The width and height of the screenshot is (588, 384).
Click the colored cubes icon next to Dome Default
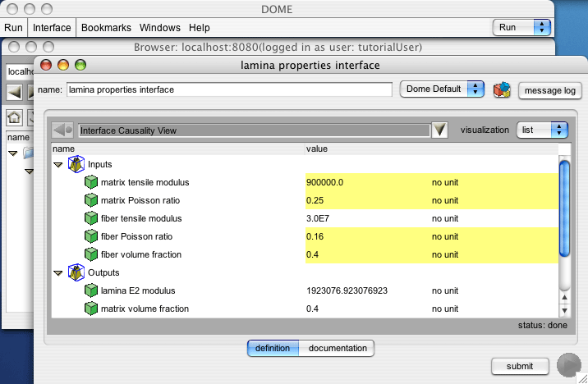tap(502, 90)
